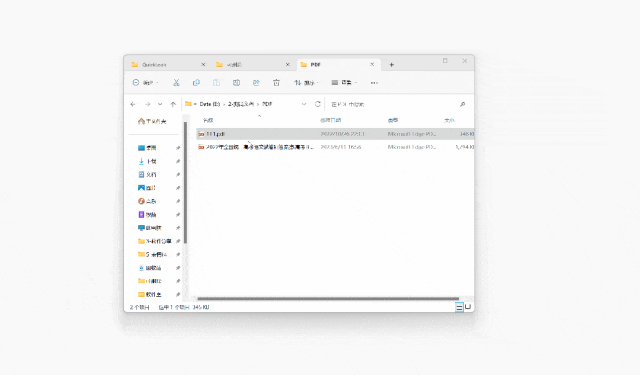This screenshot has height=375, width=640.
Task: Open the sidebar folder beginning with 3-
Action: [x=155, y=241]
